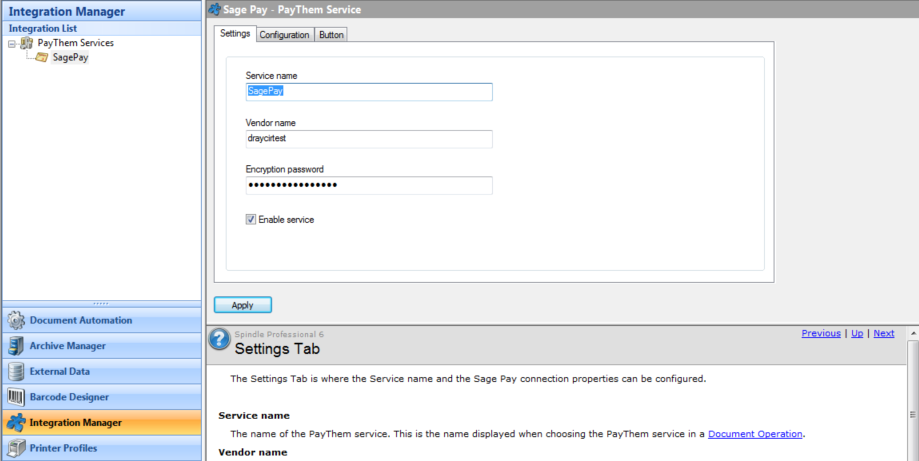Select the Integration Manager section
Image resolution: width=919 pixels, height=461 pixels.
pos(102,422)
